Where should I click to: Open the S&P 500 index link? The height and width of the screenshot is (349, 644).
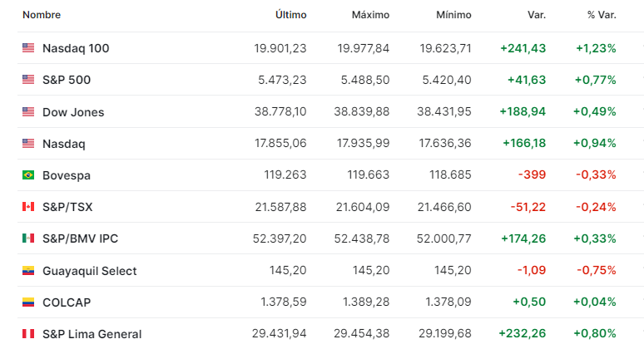click(67, 80)
